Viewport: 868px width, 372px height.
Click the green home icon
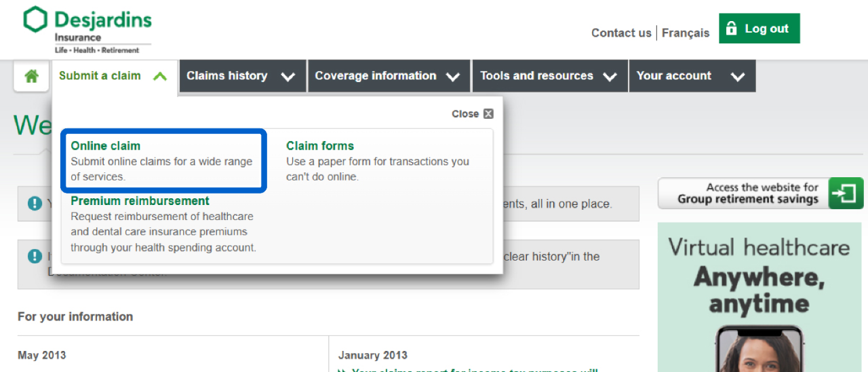31,76
